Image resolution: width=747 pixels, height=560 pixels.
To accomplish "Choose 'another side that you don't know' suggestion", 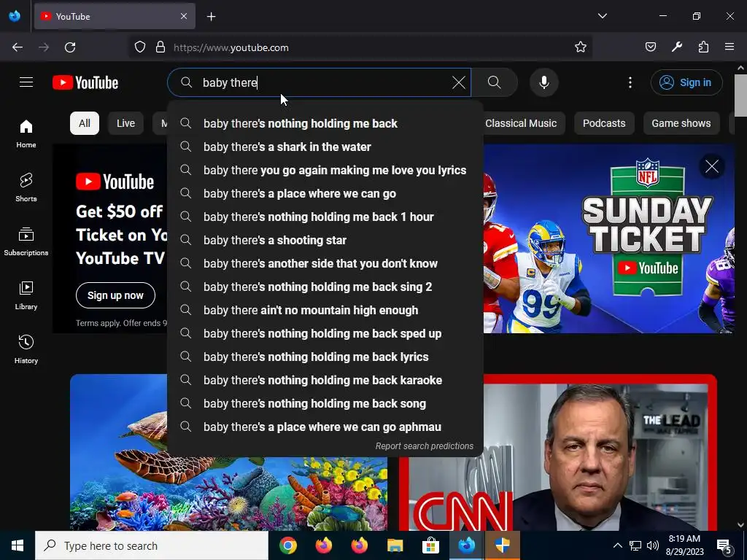I will click(325, 263).
